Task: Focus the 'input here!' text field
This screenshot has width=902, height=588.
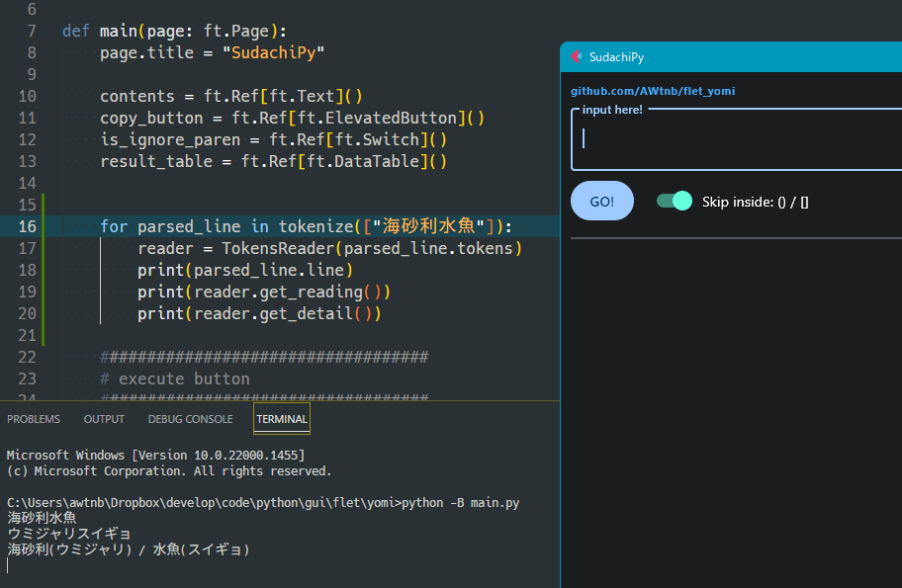Action: (736, 139)
